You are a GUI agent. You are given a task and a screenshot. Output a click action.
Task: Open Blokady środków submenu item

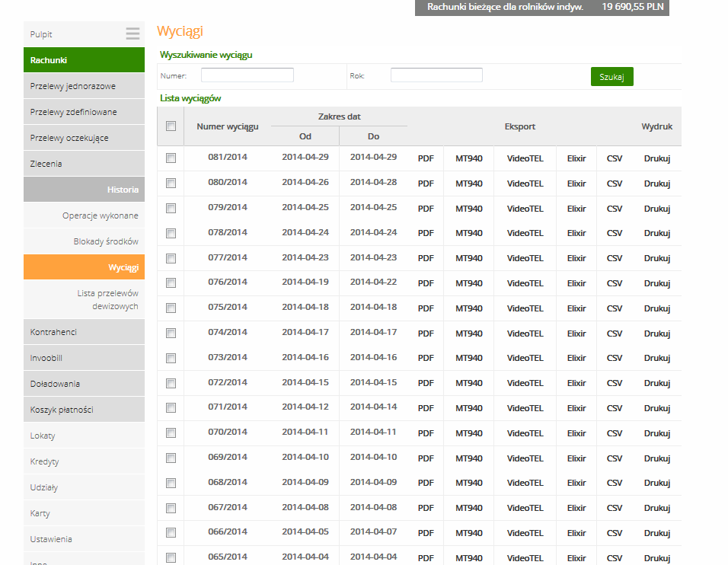(x=84, y=241)
